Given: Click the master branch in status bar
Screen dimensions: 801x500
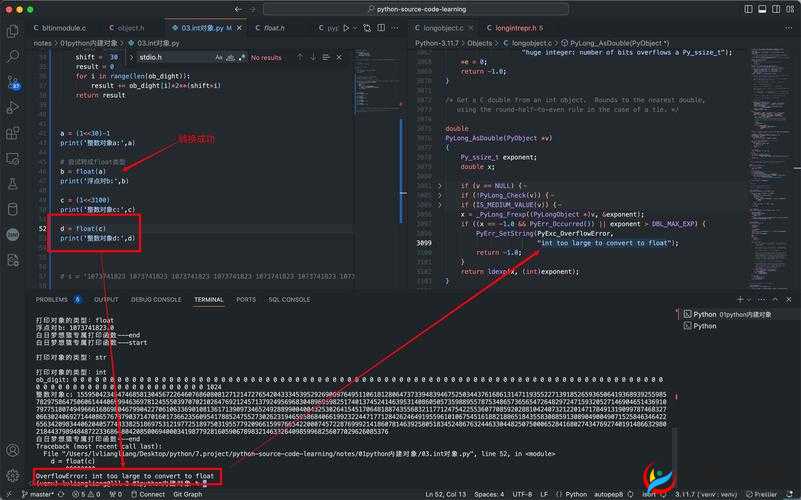Looking at the screenshot, I should click(40, 494).
